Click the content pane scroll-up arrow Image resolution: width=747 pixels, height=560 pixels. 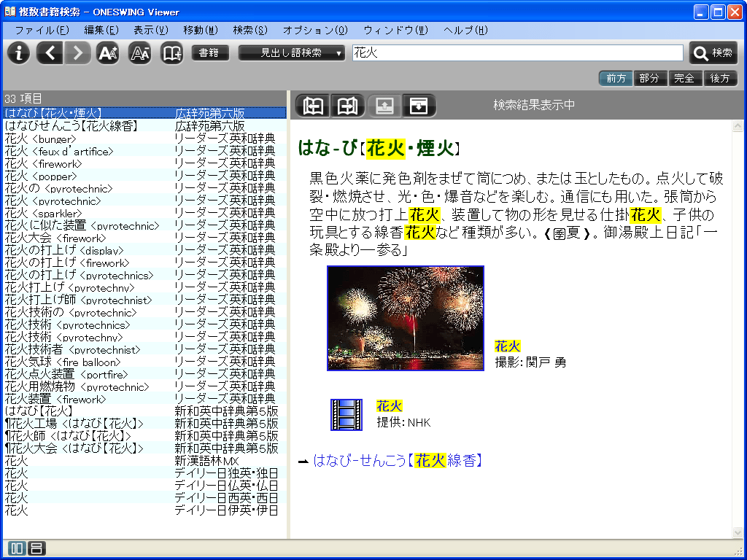[x=738, y=126]
